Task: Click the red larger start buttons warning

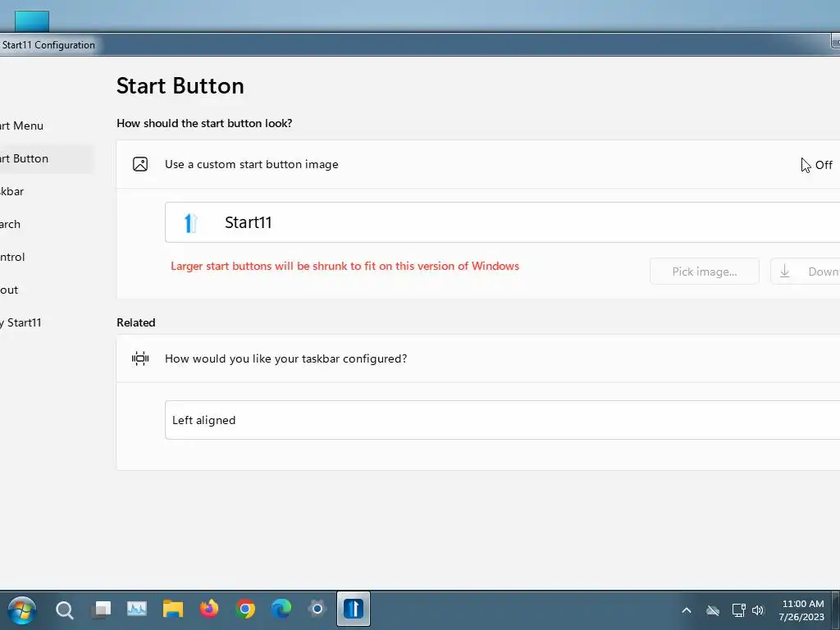Action: [345, 267]
